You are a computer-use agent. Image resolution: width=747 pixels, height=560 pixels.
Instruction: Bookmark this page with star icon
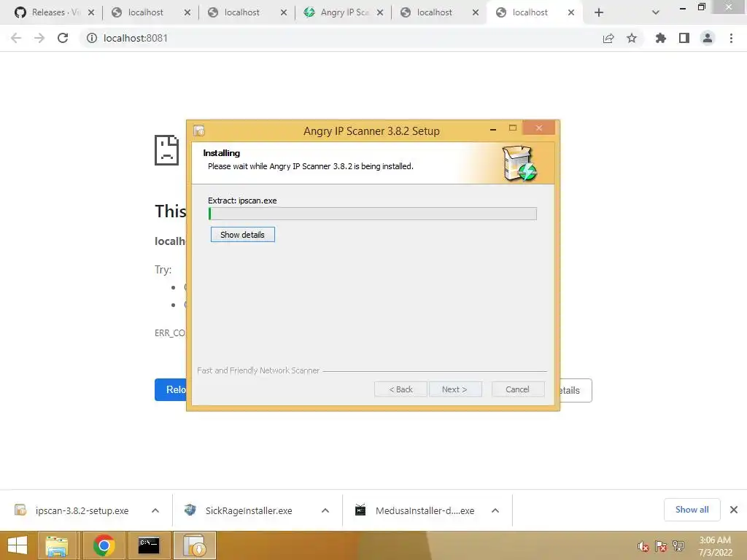click(x=632, y=38)
